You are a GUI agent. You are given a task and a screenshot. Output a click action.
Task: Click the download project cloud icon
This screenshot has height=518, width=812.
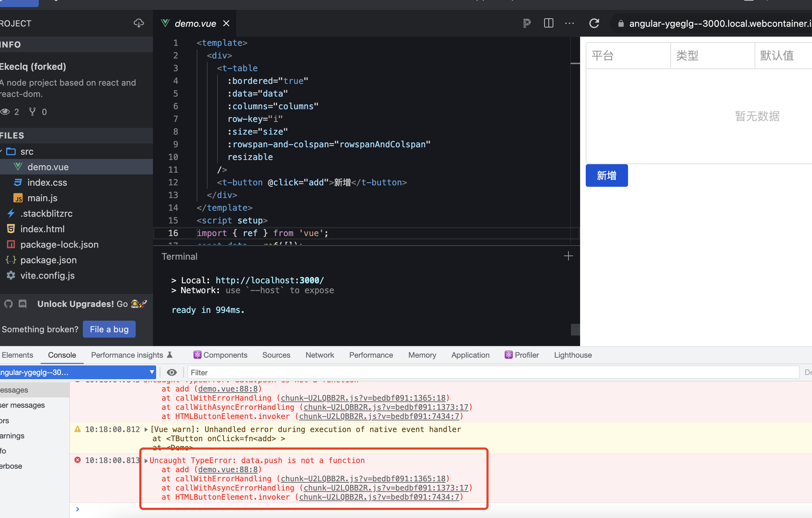pos(139,23)
